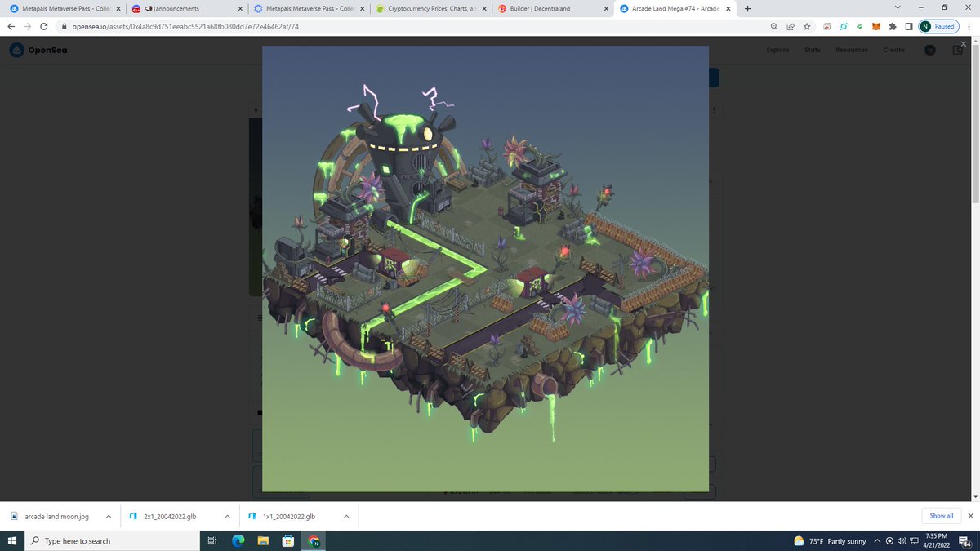Click the green paw extension icon

pyautogui.click(x=859, y=26)
